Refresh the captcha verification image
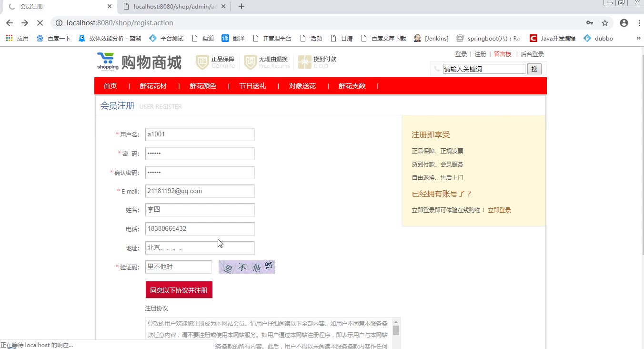This screenshot has width=644, height=349. pos(247,267)
